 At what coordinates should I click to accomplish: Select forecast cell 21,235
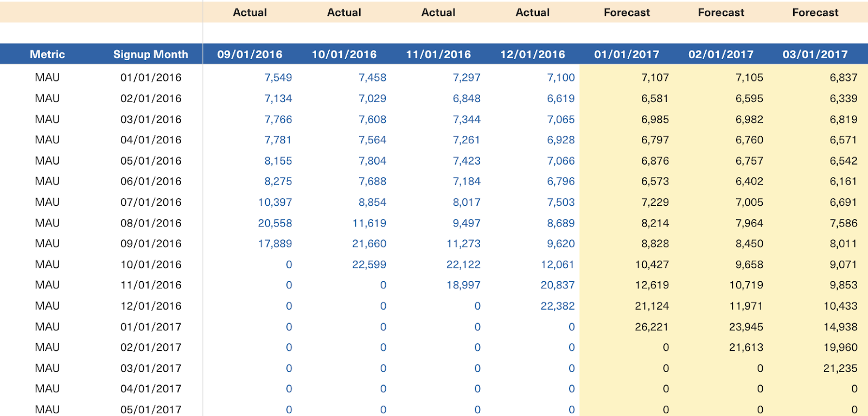click(x=840, y=369)
